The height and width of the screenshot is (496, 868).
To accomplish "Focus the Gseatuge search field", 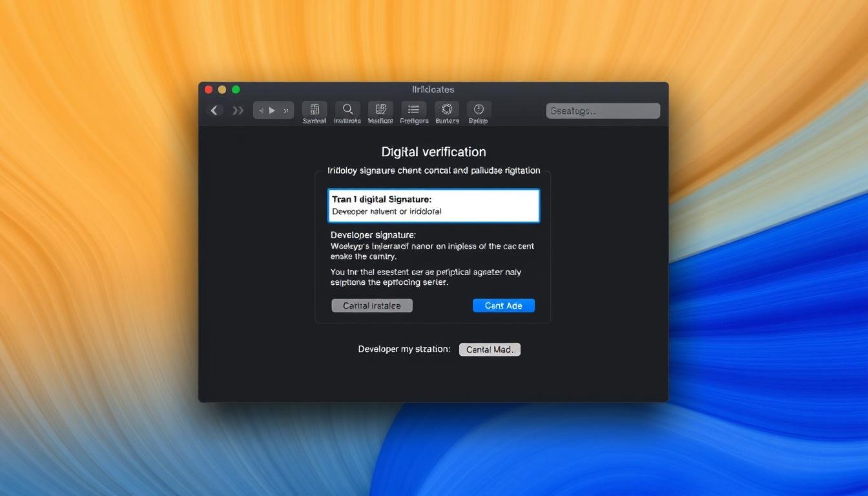I will (603, 111).
